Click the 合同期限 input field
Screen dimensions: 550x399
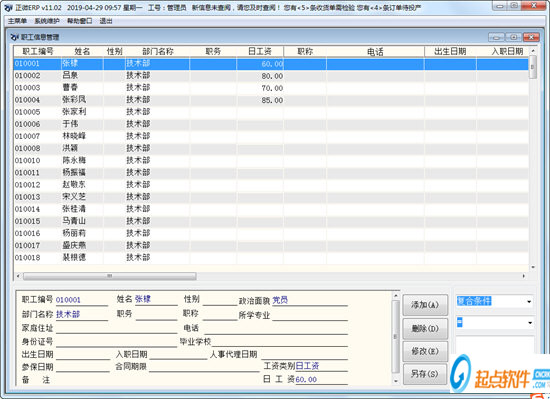(204, 367)
